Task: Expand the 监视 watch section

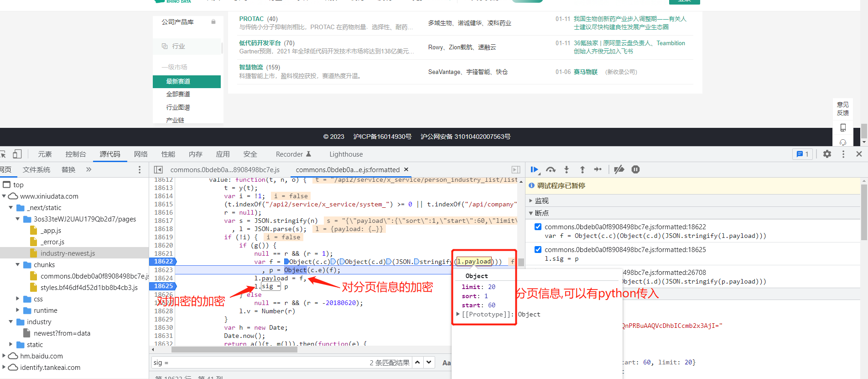Action: [x=531, y=201]
